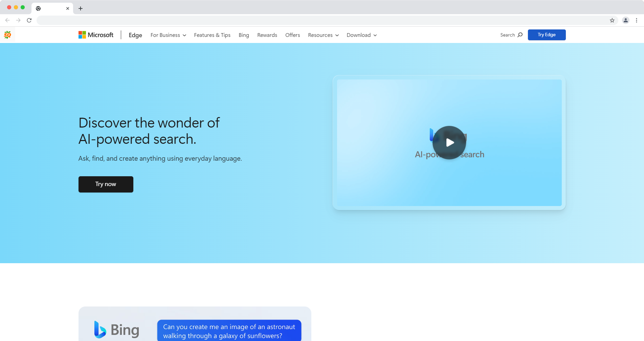Click the Bing logo near the chat example
This screenshot has height=341, width=644.
116,329
